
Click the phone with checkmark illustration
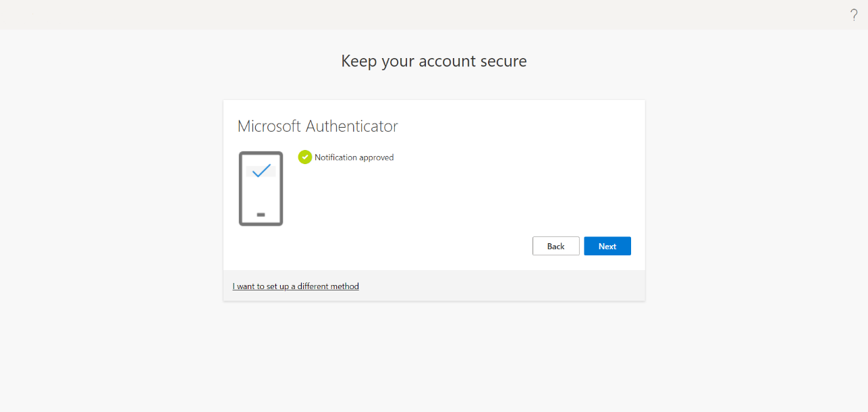click(261, 188)
